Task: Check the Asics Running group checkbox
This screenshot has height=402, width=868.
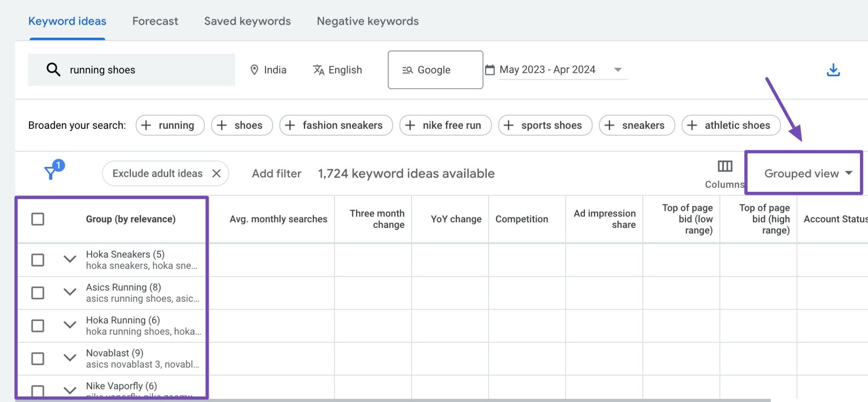Action: point(38,293)
